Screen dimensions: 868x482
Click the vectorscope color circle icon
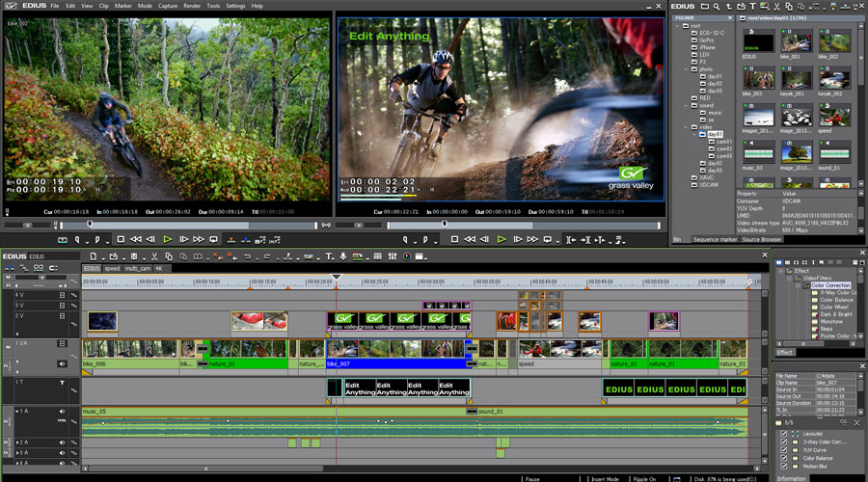pos(407,256)
